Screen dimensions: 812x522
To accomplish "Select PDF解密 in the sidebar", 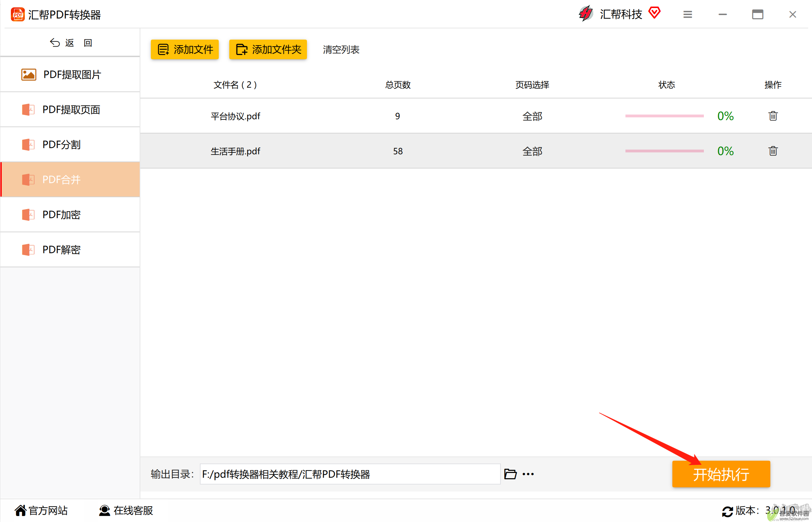I will point(70,250).
